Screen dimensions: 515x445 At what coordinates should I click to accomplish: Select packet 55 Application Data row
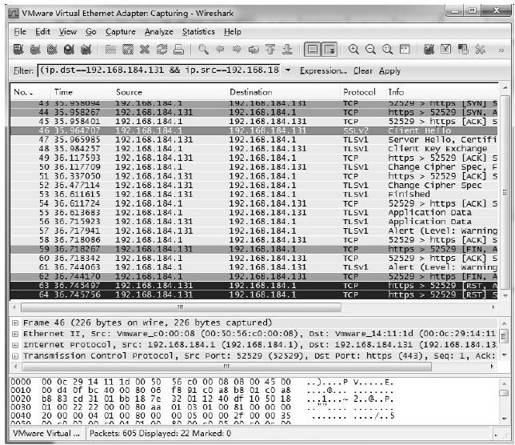coord(254,212)
